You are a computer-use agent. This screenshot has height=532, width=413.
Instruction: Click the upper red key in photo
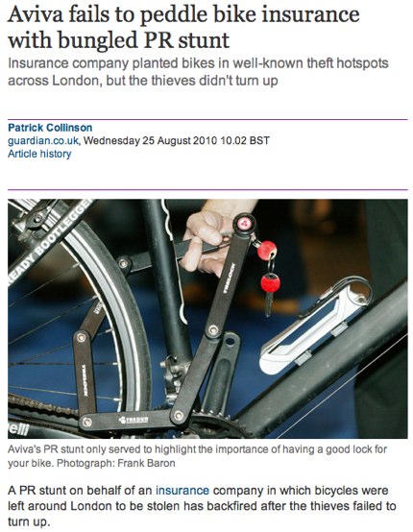267,251
